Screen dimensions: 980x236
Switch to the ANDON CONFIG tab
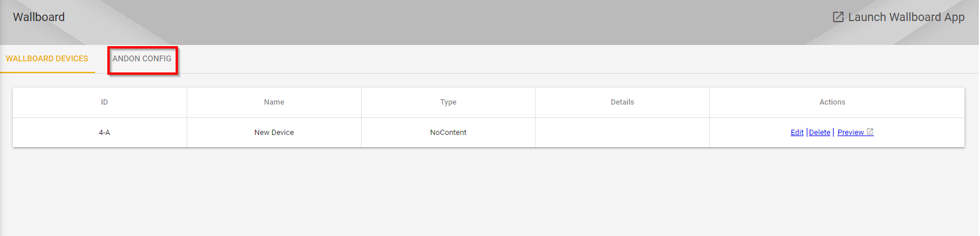pos(142,58)
